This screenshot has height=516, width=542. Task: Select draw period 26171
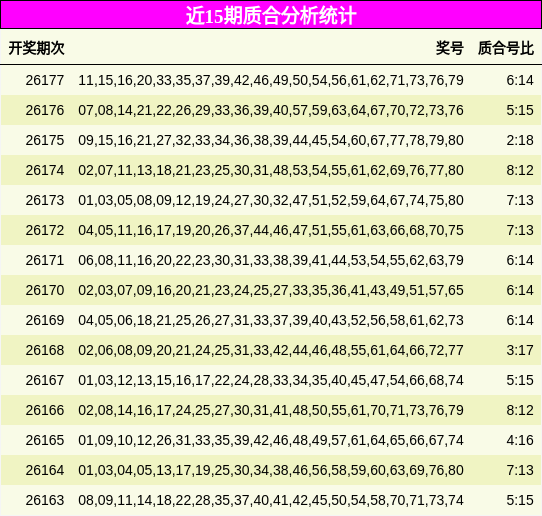[45, 260]
